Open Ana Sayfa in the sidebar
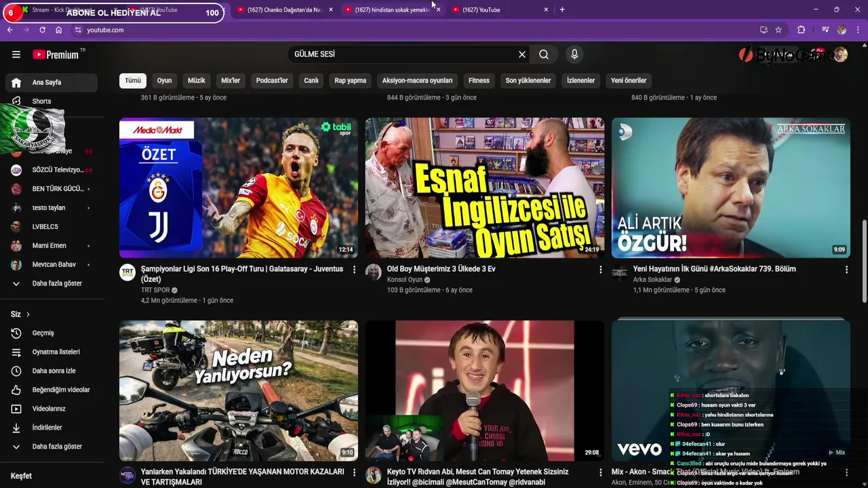Viewport: 868px width, 488px height. tap(52, 83)
